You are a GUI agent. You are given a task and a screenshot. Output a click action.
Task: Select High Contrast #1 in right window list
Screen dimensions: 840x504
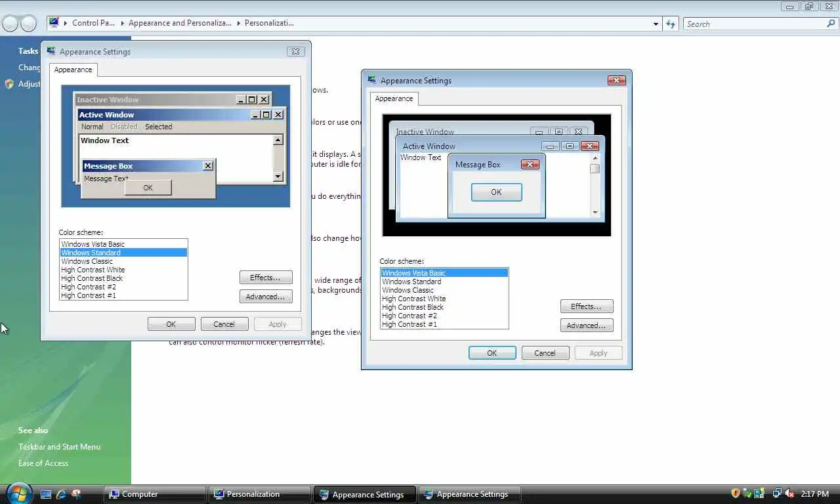pos(444,324)
